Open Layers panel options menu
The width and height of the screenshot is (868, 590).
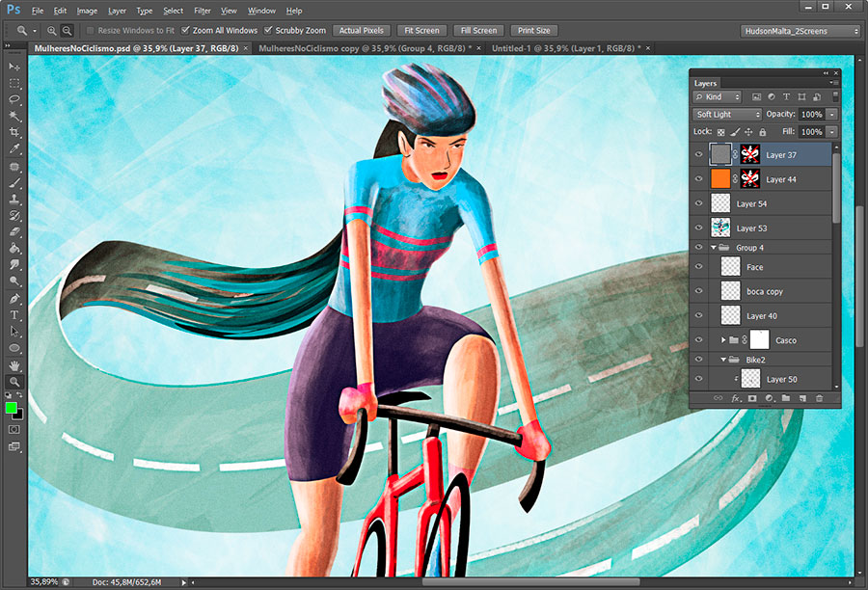point(834,83)
